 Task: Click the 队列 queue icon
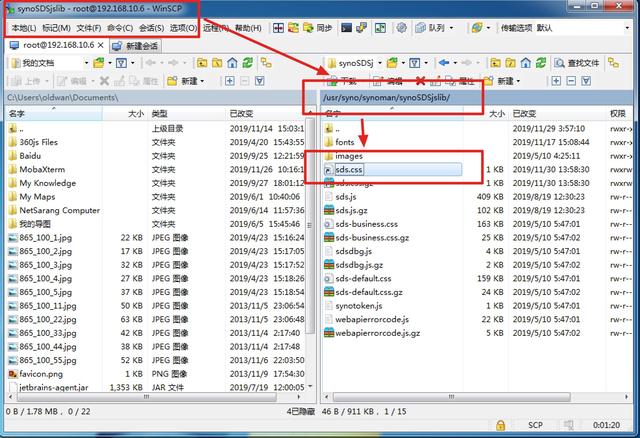pyautogui.click(x=430, y=28)
